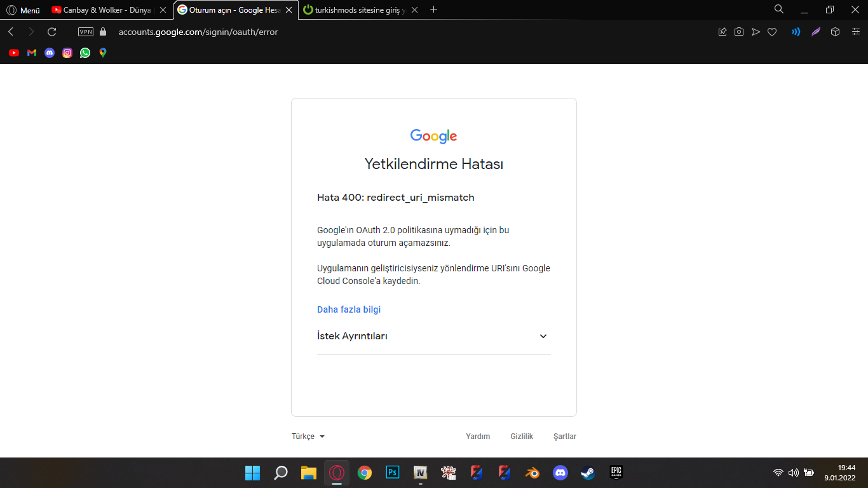The image size is (868, 488).
Task: Close the Oturum açın Google tab
Action: click(x=288, y=10)
